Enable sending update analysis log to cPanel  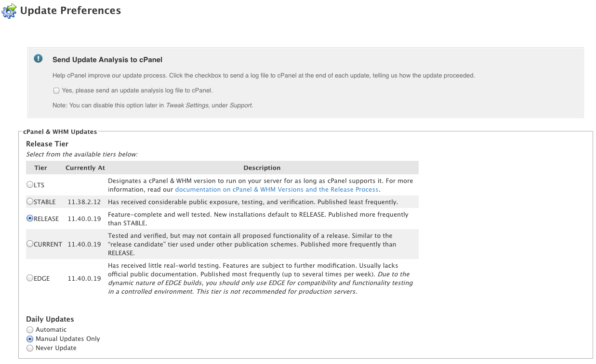[x=56, y=91]
